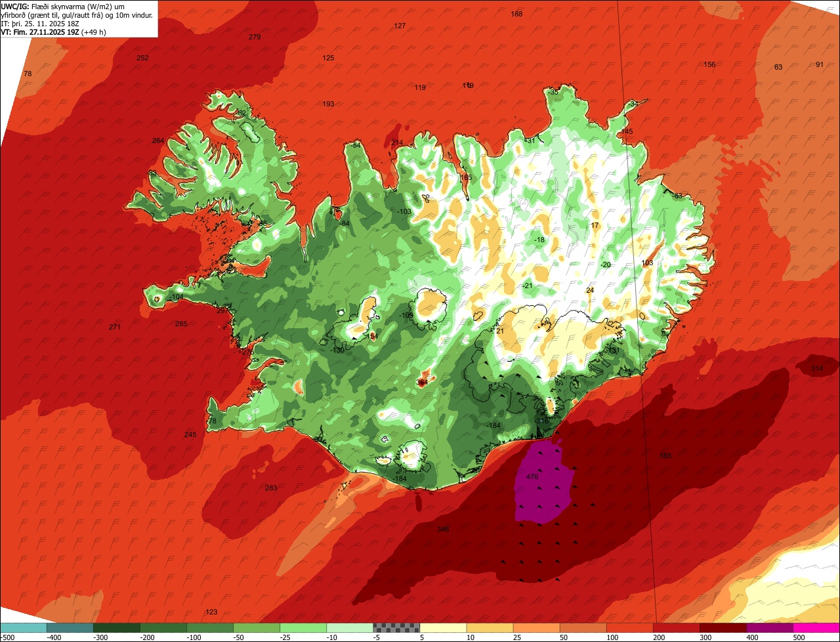This screenshot has width=840, height=642.
Task: Pick the orange 50 to 100 legend swatch
Action: click(x=583, y=627)
